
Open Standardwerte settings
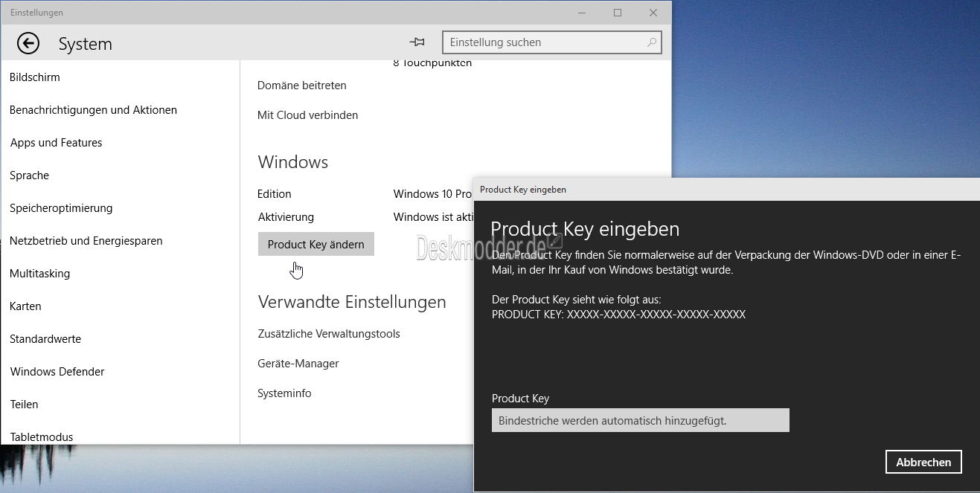click(45, 339)
